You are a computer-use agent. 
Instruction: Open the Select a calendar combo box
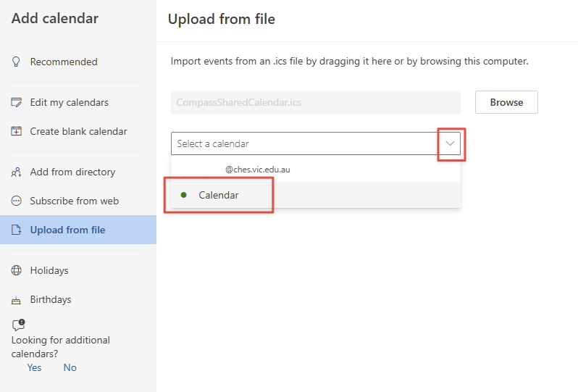(304, 143)
